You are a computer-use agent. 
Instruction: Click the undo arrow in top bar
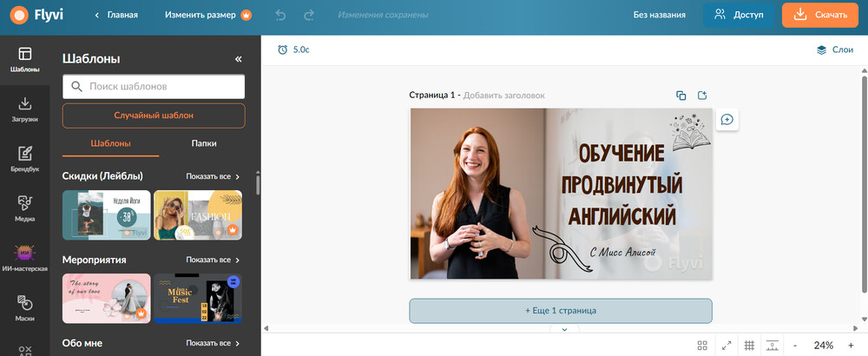pyautogui.click(x=280, y=15)
